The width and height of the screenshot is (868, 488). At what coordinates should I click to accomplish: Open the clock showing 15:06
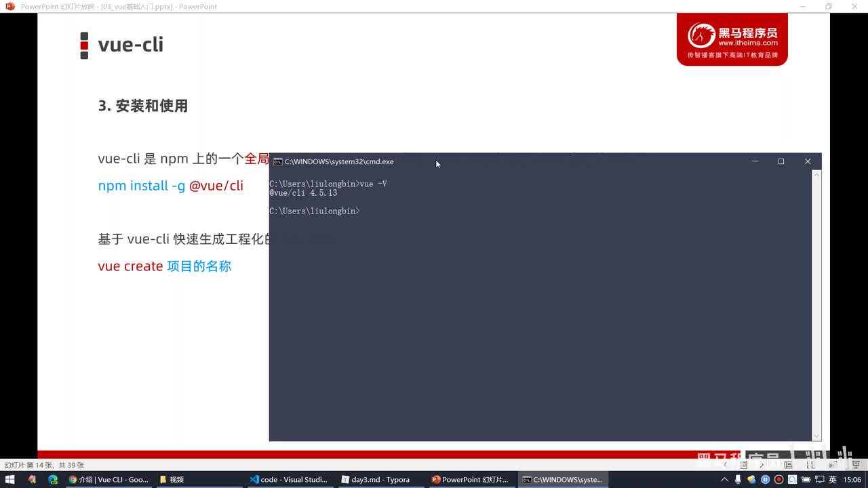(852, 479)
